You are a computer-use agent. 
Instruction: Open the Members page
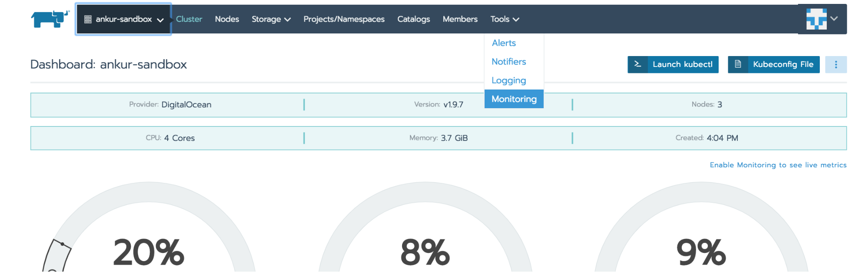coord(460,19)
